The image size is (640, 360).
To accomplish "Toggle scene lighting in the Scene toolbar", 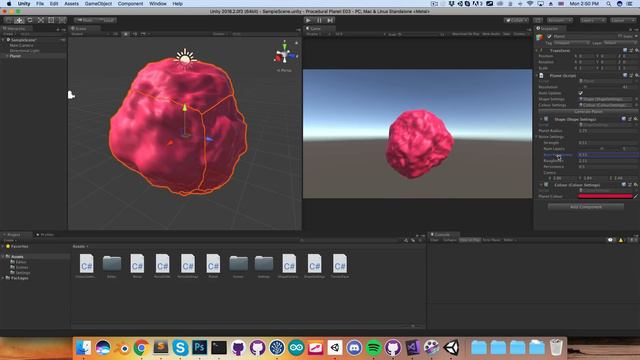I will point(126,34).
